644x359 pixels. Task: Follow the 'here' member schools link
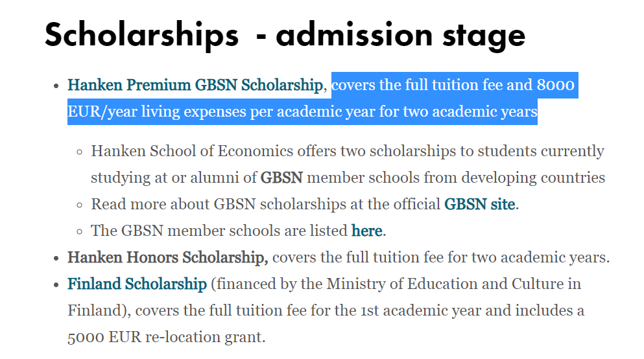pos(367,231)
